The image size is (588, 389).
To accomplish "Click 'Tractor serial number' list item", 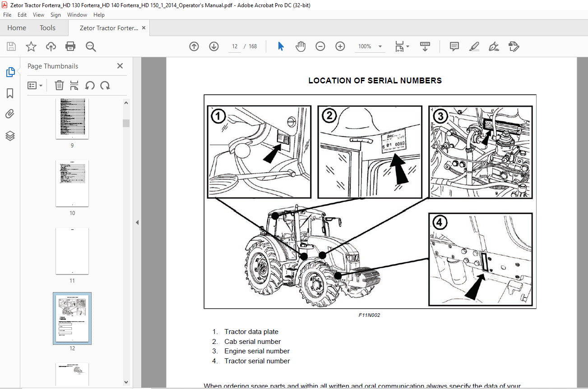I will [257, 361].
